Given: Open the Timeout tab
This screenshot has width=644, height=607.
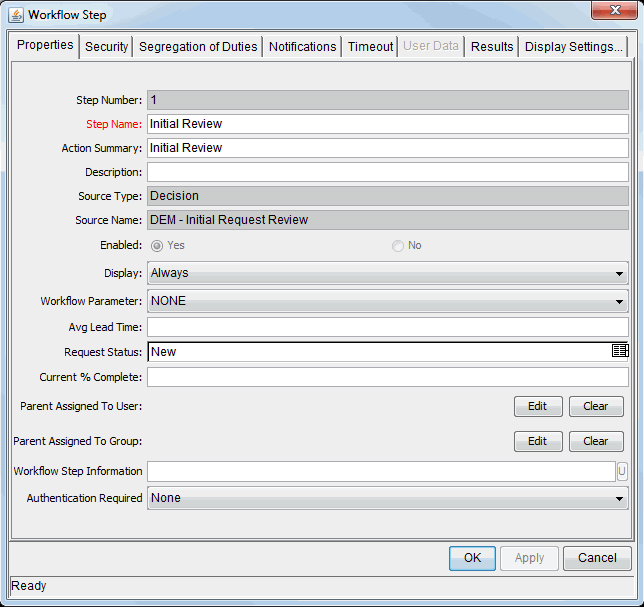Looking at the screenshot, I should 370,47.
